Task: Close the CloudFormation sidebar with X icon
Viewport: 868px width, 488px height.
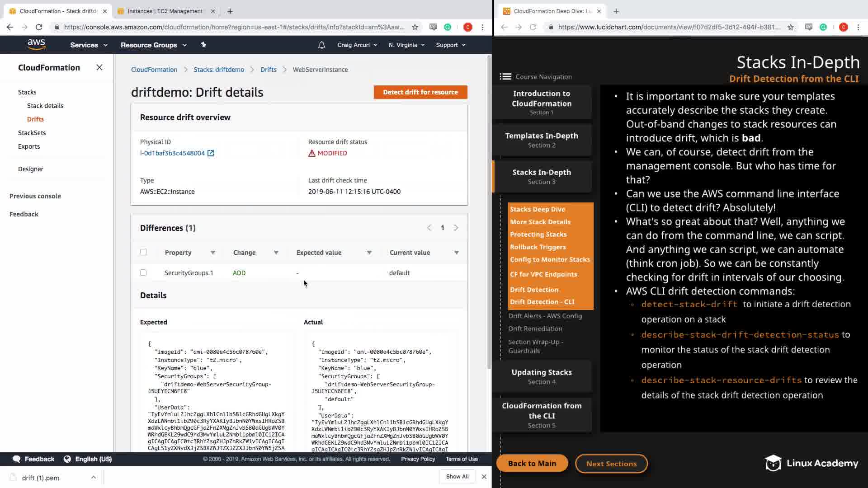Action: click(x=99, y=68)
